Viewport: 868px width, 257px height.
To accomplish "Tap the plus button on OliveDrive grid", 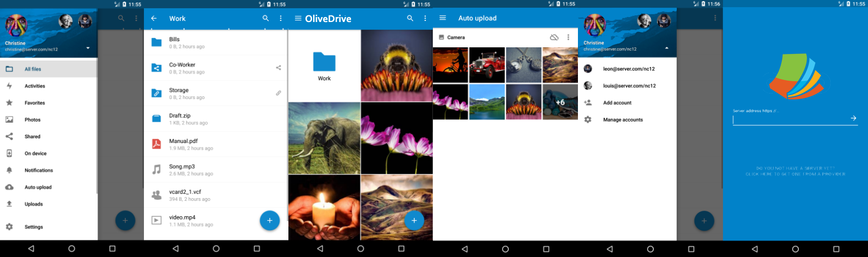I will tap(414, 221).
